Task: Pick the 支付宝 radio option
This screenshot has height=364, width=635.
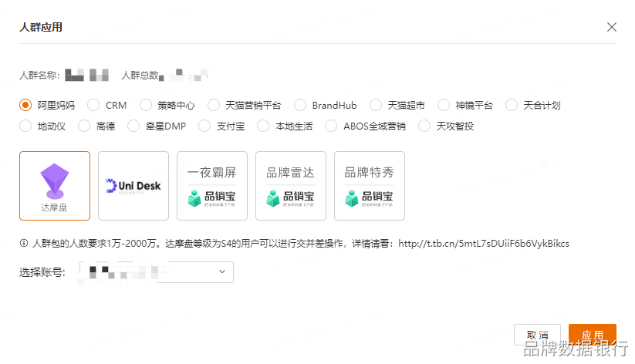Action: [204, 126]
